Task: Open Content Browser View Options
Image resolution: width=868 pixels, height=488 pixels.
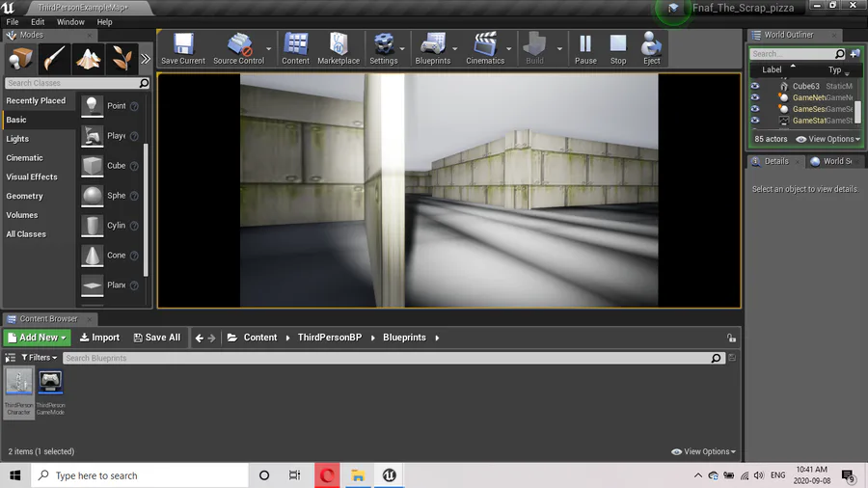Action: click(704, 451)
